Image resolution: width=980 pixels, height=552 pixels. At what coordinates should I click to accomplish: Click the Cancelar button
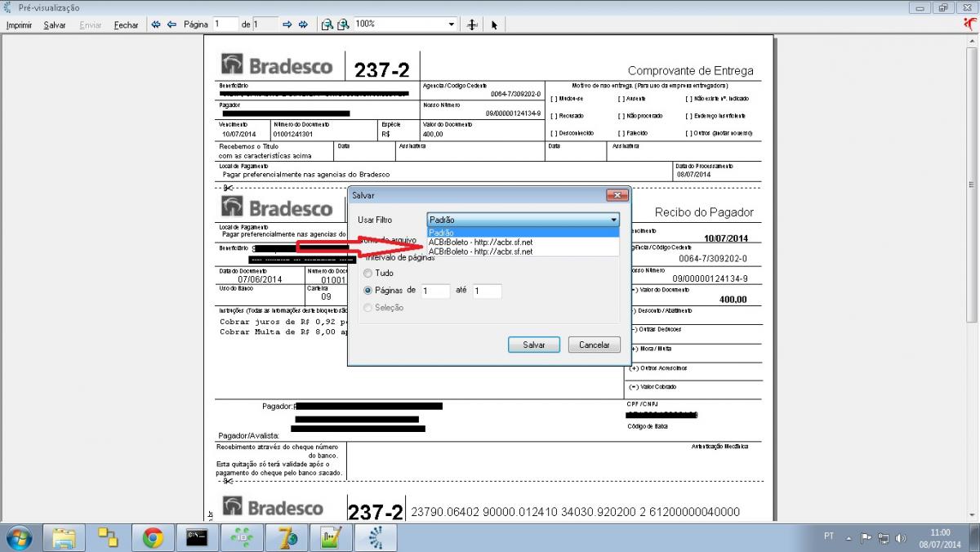tap(595, 345)
